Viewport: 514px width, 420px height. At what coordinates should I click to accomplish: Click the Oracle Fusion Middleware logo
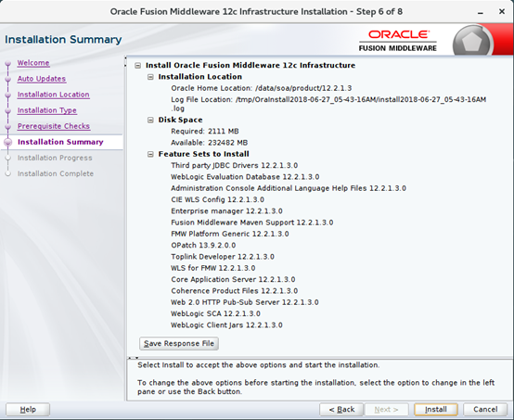tap(398, 41)
